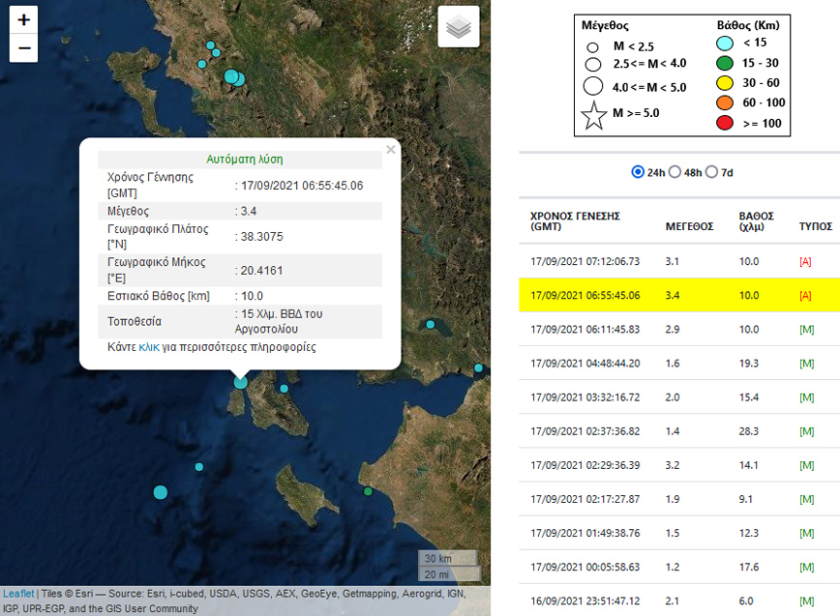
Task: Open the map layers control
Action: click(x=459, y=27)
